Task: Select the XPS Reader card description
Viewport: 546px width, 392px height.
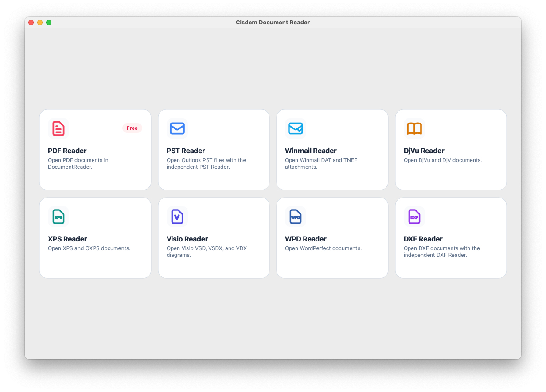Action: (x=89, y=248)
